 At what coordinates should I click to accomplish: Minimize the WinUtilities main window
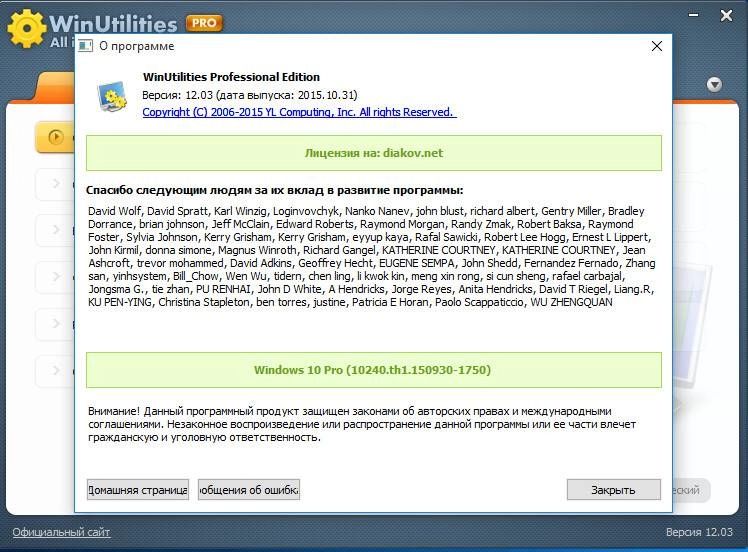pos(693,15)
